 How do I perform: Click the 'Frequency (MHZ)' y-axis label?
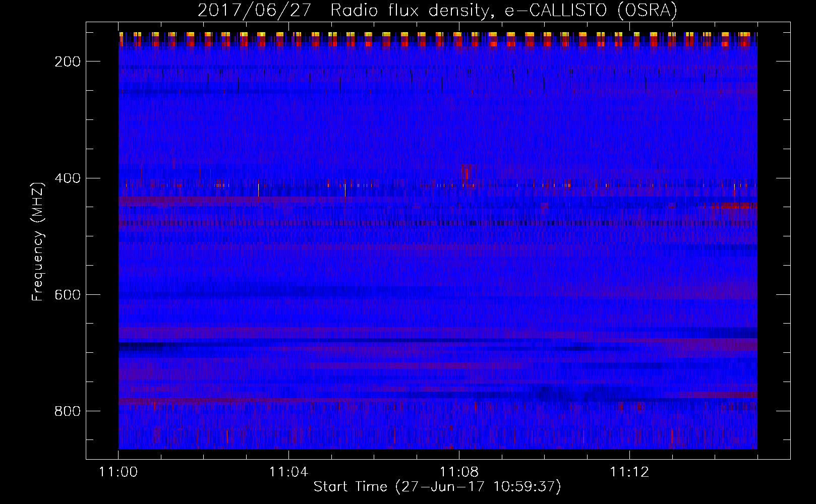(x=38, y=241)
